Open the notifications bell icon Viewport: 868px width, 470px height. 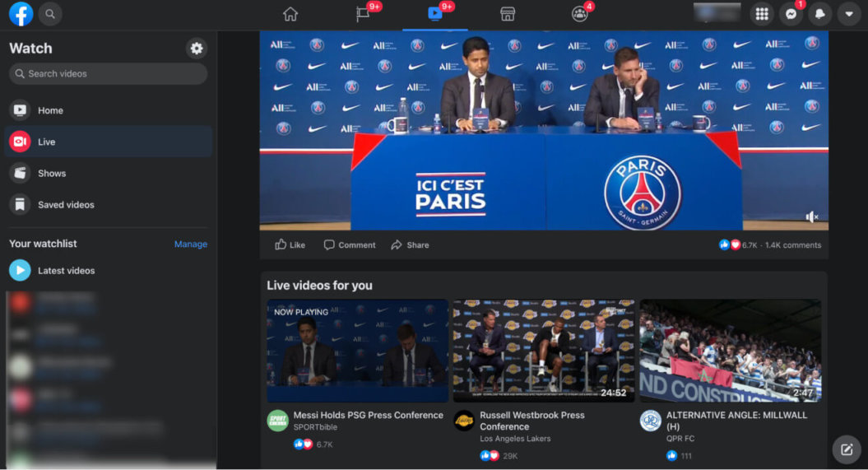click(x=819, y=14)
